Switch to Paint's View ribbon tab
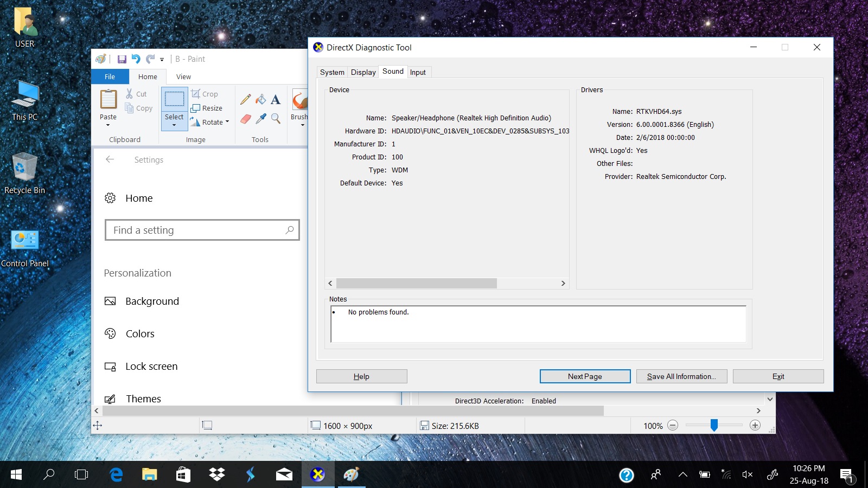 [x=183, y=76]
